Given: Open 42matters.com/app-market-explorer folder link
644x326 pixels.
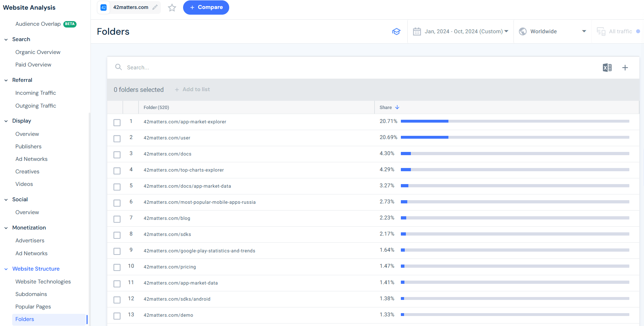Looking at the screenshot, I should point(185,122).
